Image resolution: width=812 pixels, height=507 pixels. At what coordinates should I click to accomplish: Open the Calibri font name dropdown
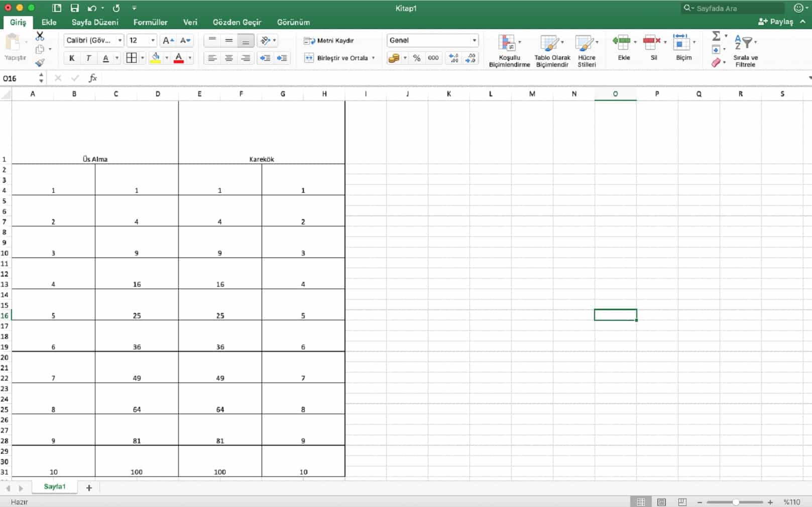click(x=120, y=41)
